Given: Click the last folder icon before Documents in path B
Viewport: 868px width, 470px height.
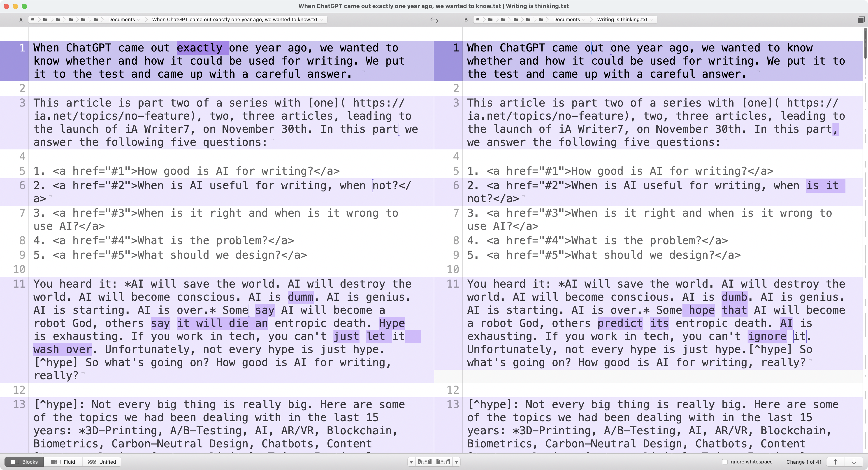Looking at the screenshot, I should click(541, 20).
